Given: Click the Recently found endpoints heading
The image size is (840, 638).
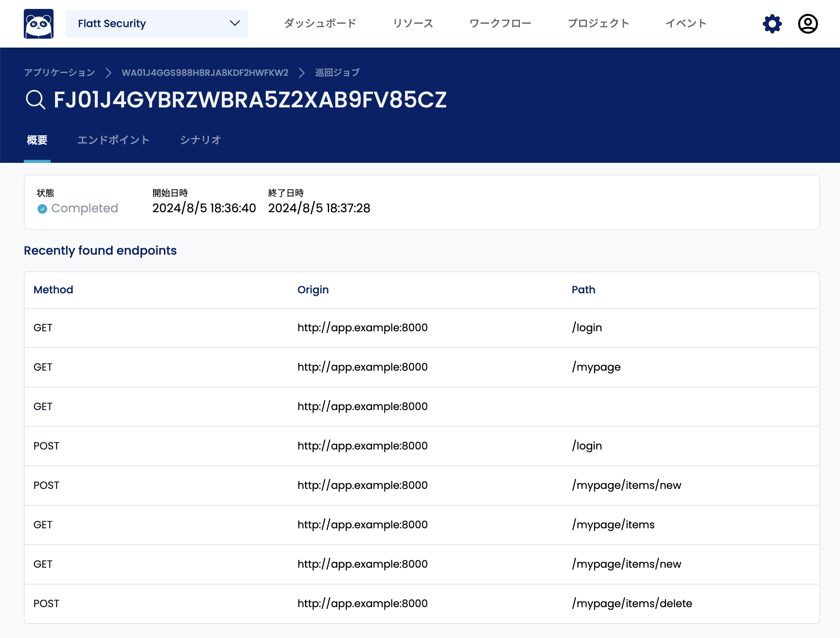Looking at the screenshot, I should coord(100,251).
